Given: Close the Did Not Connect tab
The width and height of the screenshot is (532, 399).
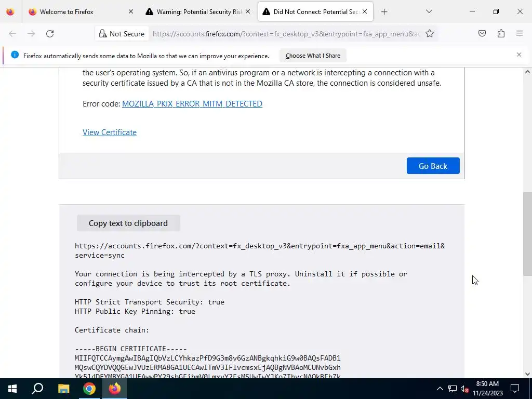Looking at the screenshot, I should (365, 11).
